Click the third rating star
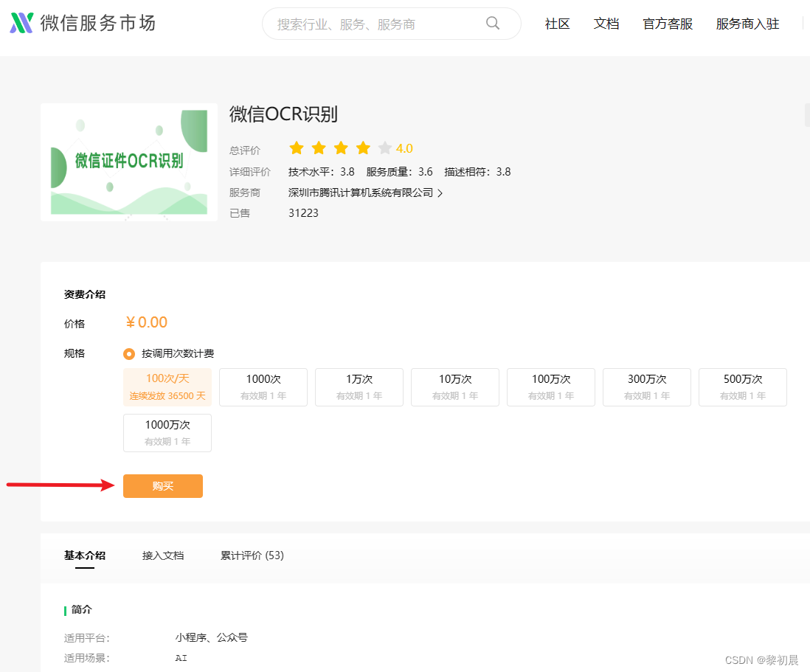Screen dimensions: 810x672 coord(341,148)
